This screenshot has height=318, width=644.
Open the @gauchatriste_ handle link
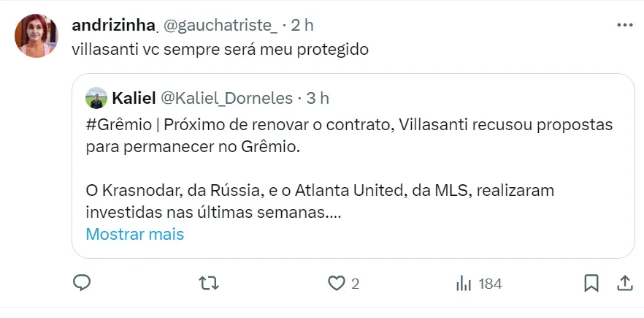[220, 25]
